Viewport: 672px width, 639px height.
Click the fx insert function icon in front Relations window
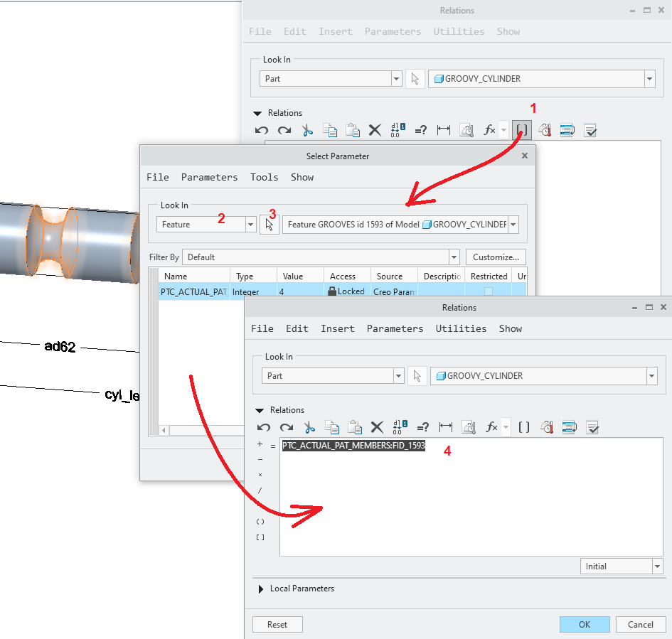[x=491, y=427]
